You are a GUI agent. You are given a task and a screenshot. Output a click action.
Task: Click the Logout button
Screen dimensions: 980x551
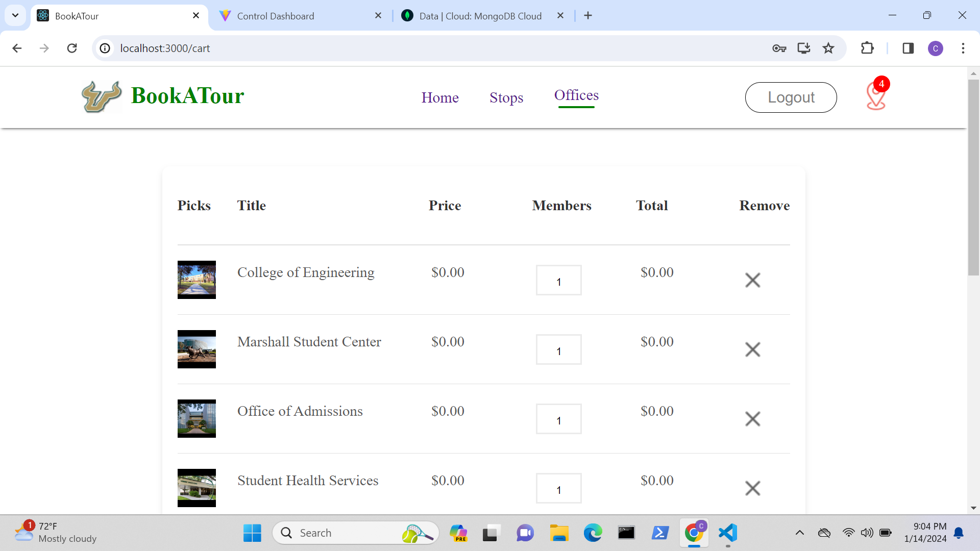tap(791, 97)
